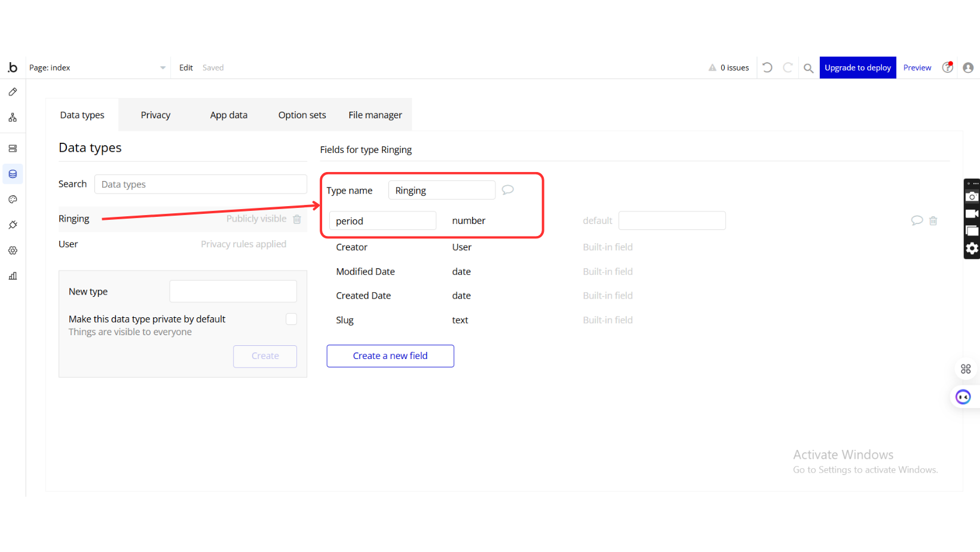
Task: Delete the Ringing data type with trash icon
Action: [297, 219]
